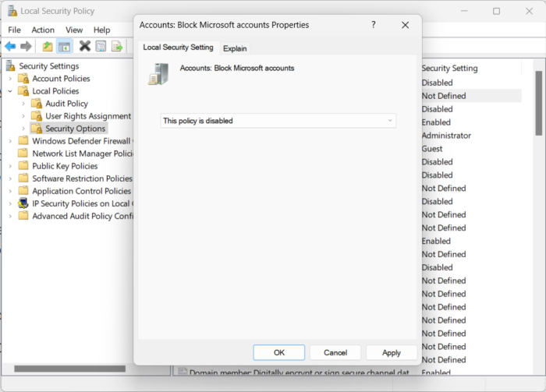Click the 'Domain member: Digitally encrypt' policy row
Image resolution: width=546 pixels, height=392 pixels.
click(x=294, y=373)
